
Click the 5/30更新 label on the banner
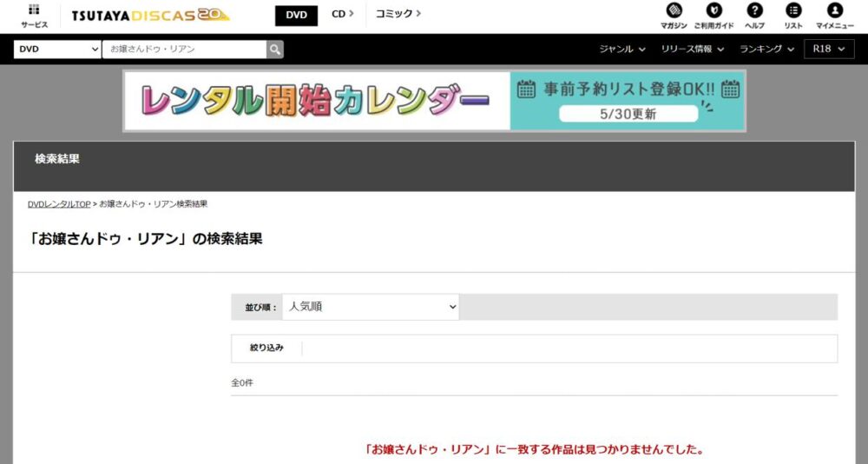[628, 114]
